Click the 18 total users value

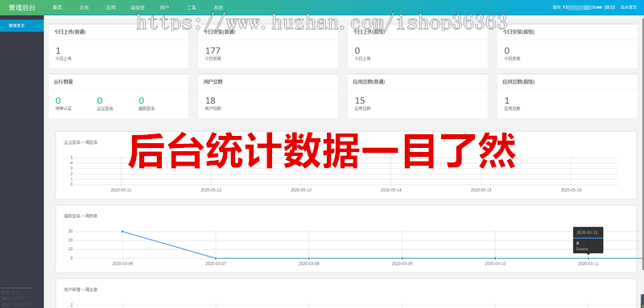pos(210,101)
